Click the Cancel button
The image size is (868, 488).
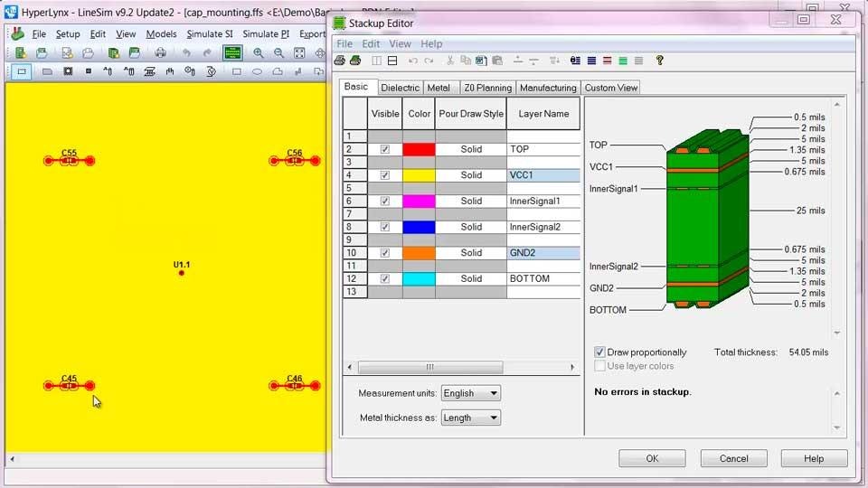[x=733, y=458]
